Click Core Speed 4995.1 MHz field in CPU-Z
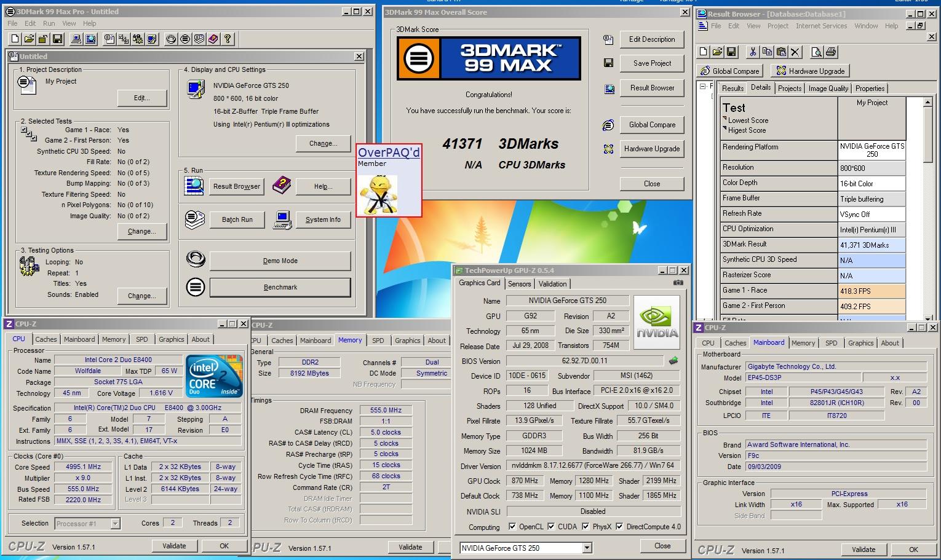941x560 pixels. point(84,467)
